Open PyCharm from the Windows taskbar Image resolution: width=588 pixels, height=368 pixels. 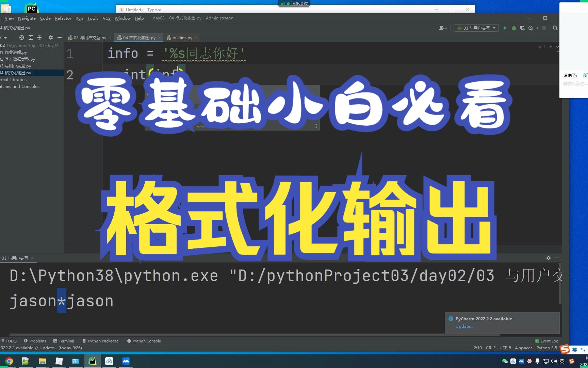pos(92,361)
